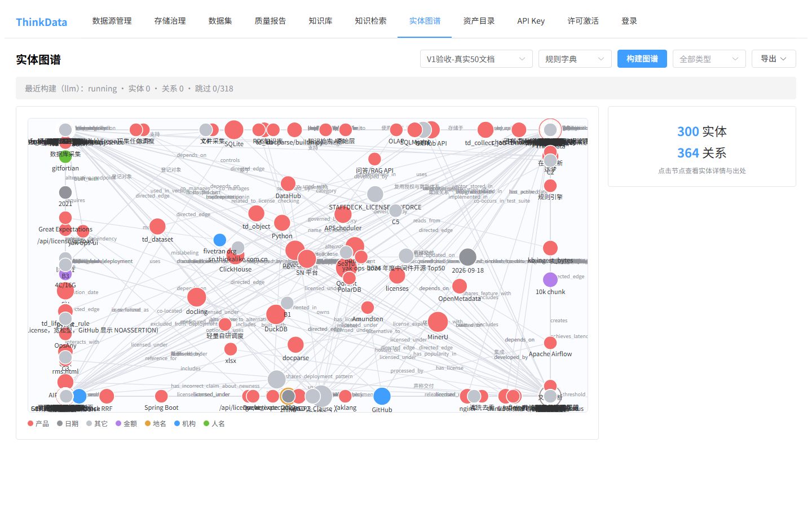Expand the 导出 export menu
Screen dimensions: 812x508
point(774,59)
